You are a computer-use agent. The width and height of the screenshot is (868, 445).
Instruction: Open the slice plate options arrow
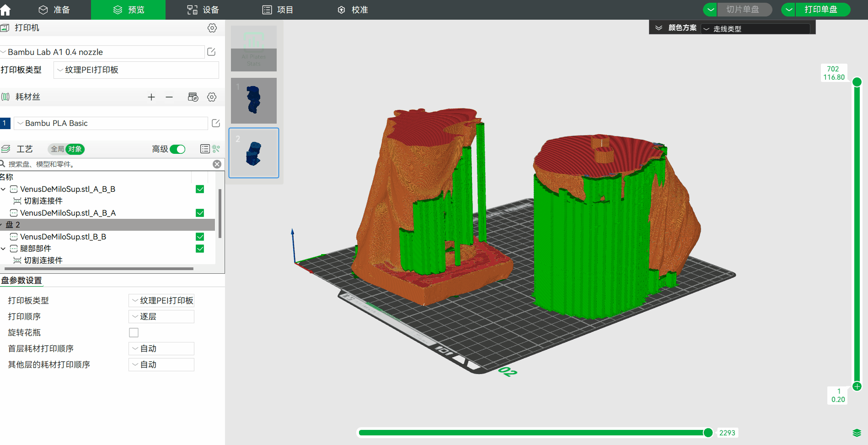(x=710, y=10)
